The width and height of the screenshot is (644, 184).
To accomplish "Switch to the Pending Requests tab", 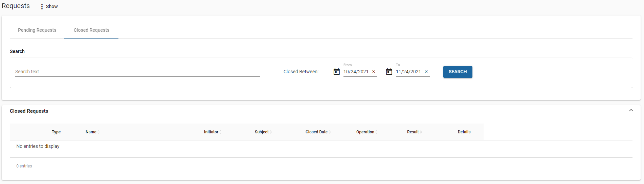I will [37, 30].
